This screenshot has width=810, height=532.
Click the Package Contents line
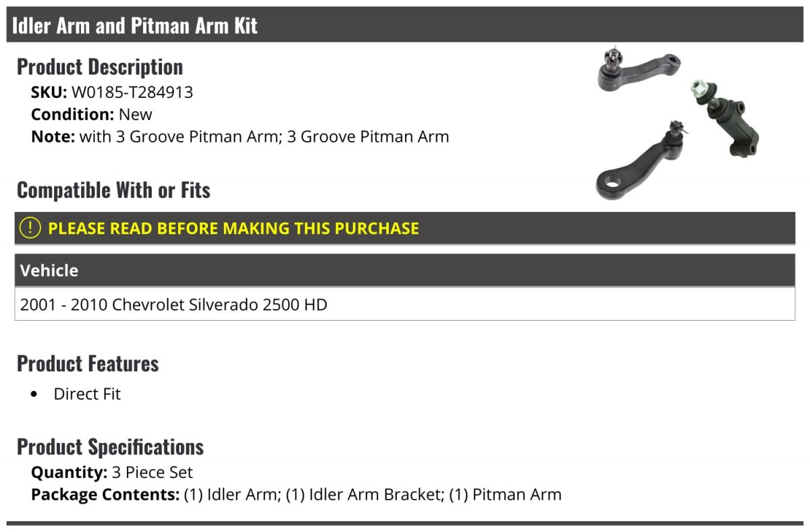pyautogui.click(x=296, y=495)
